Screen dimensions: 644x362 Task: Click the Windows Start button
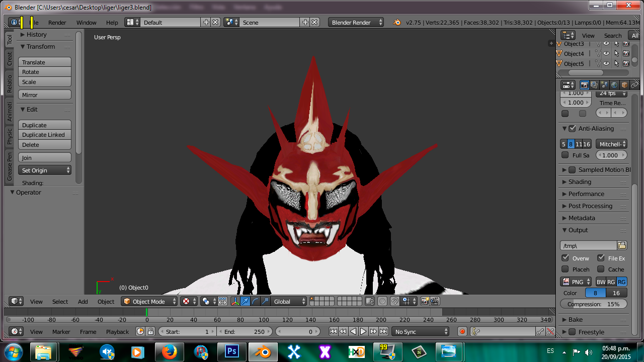13,351
